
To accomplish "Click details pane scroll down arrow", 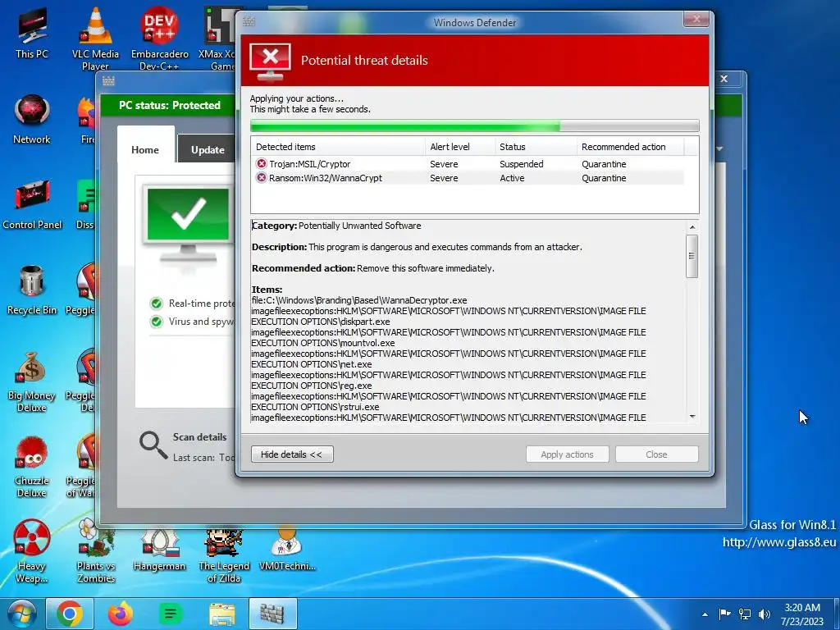I will [692, 416].
